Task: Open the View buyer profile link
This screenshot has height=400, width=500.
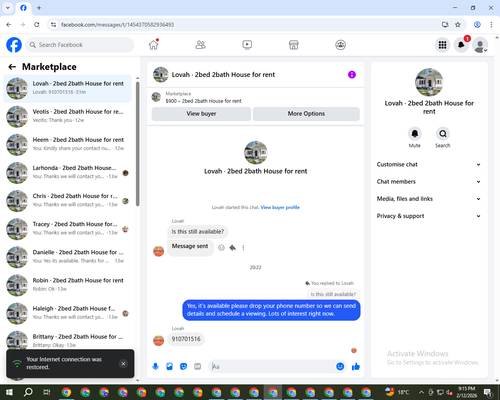Action: click(x=280, y=207)
